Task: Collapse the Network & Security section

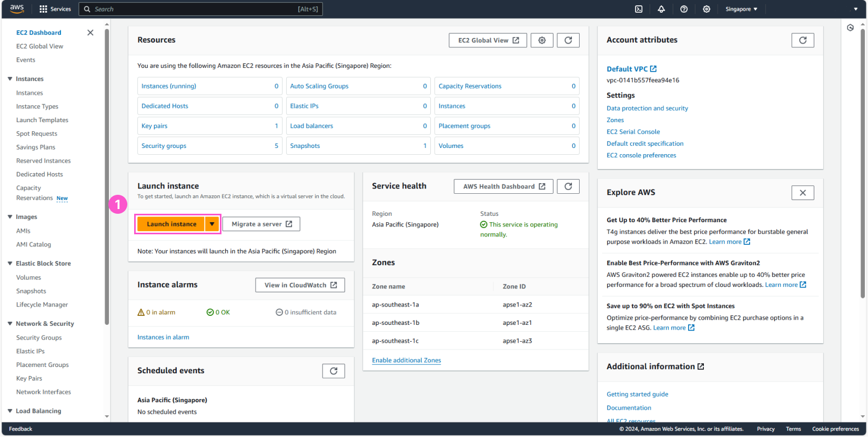Action: pos(10,324)
